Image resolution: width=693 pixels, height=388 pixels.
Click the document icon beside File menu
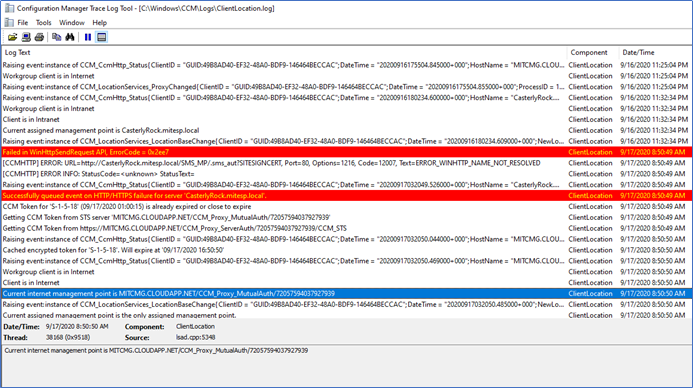click(x=9, y=23)
